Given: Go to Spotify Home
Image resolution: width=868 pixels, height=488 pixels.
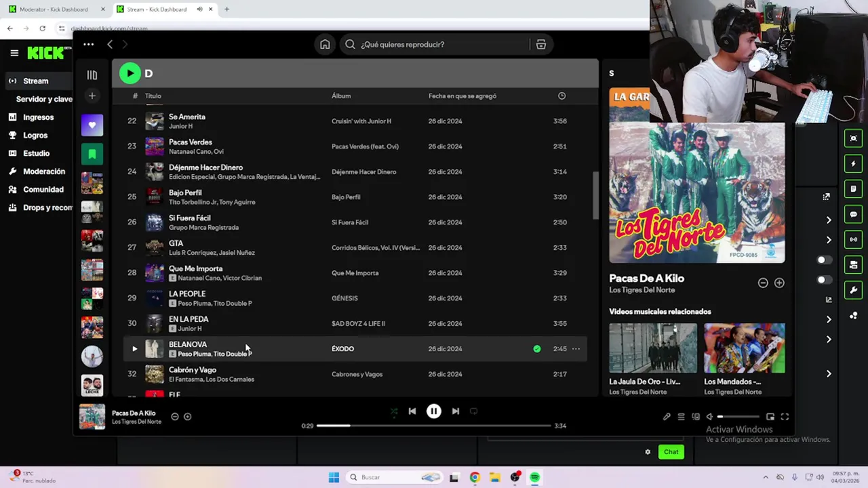Looking at the screenshot, I should 325,44.
